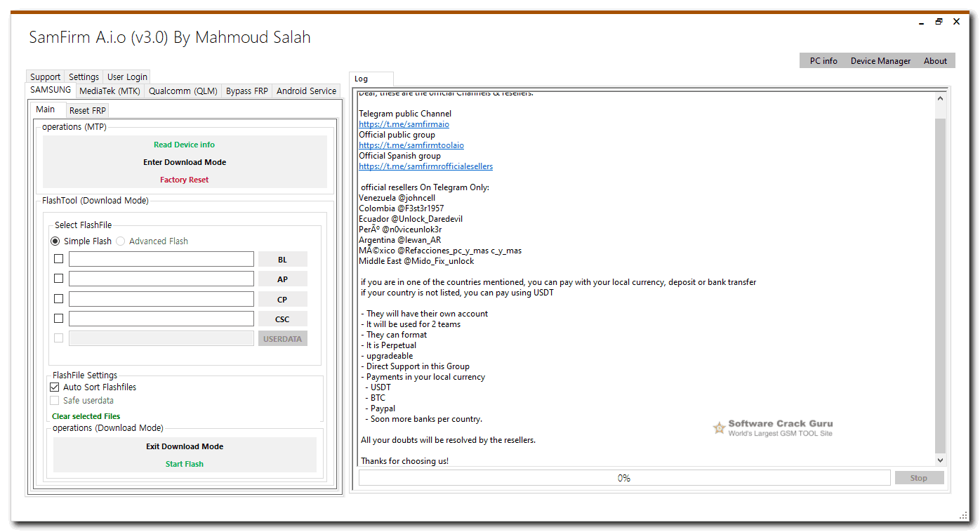Tick the AP file checkbox
Image resolution: width=980 pixels, height=532 pixels.
(58, 279)
